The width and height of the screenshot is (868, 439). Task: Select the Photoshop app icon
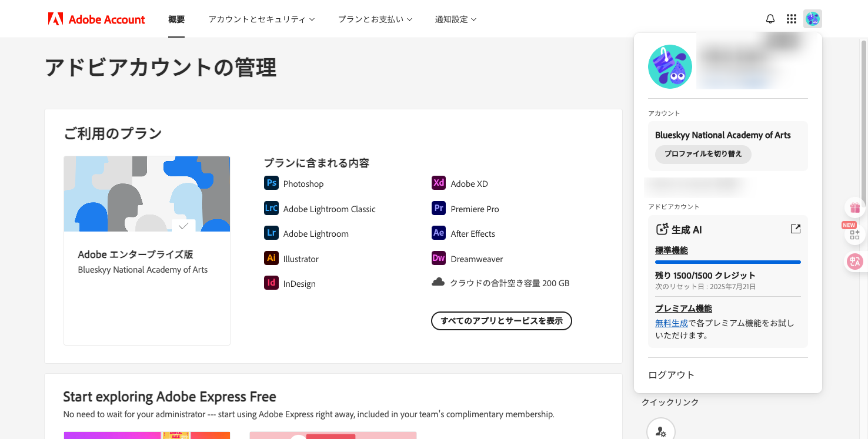point(271,183)
